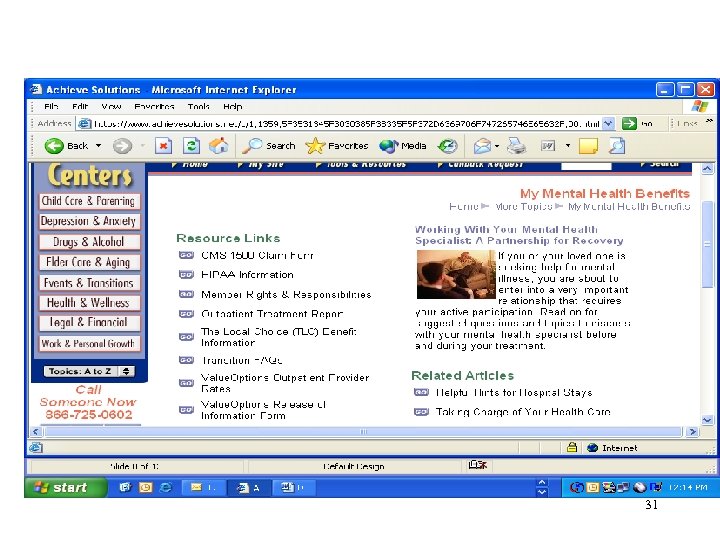Open Taking Charge of Your Health Care

(x=523, y=411)
